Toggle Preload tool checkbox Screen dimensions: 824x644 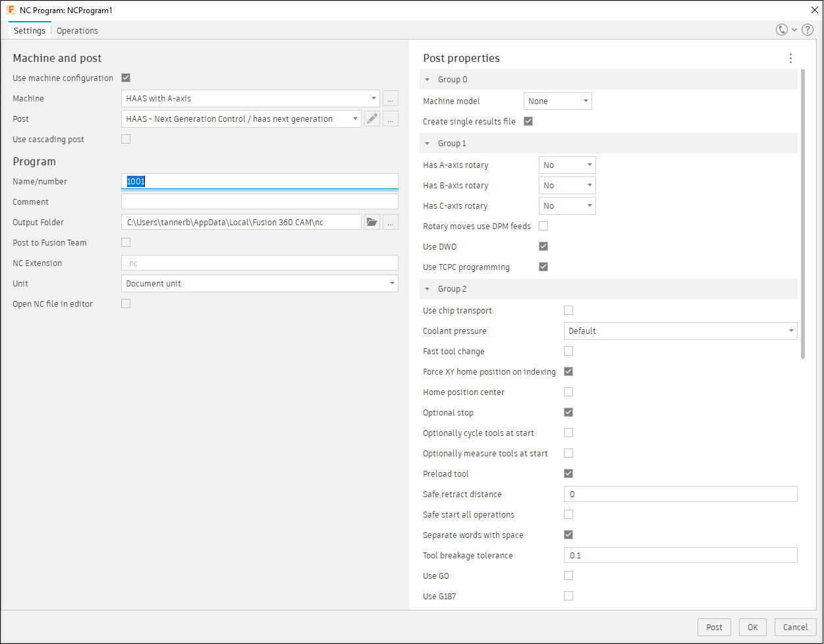click(x=568, y=473)
